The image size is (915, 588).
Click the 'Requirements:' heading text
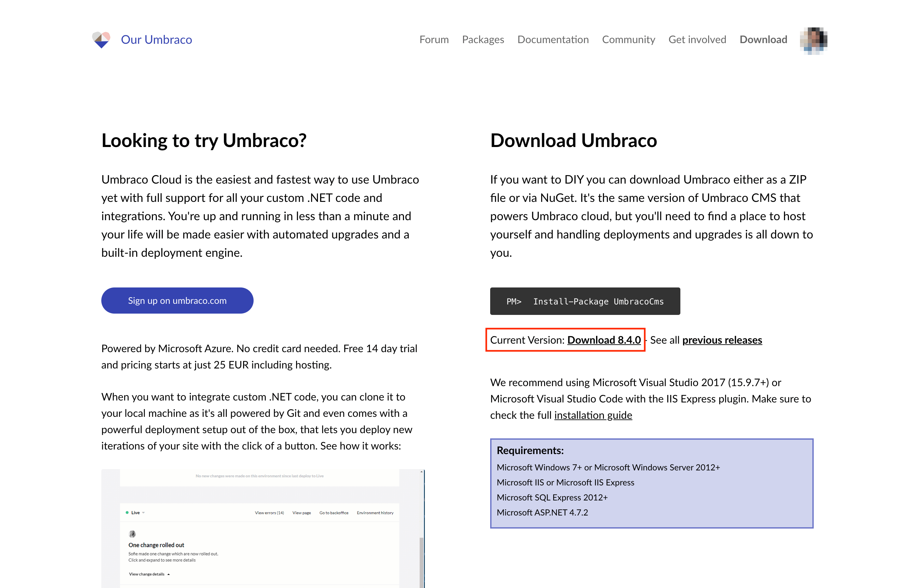530,450
